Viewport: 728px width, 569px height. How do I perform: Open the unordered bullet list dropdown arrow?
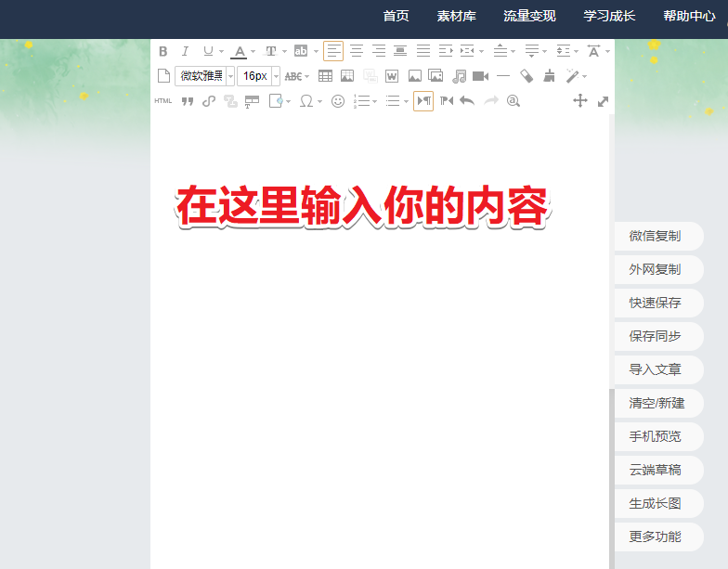coord(407,101)
